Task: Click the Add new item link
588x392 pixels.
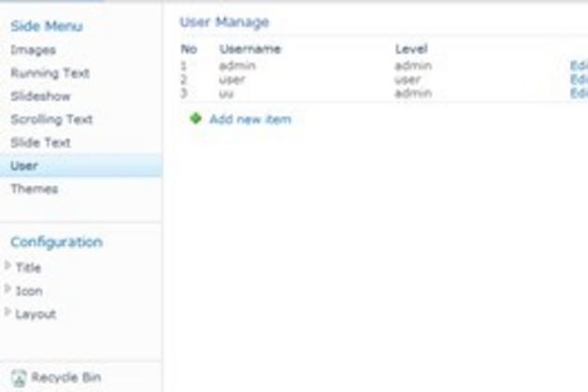Action: click(x=250, y=120)
